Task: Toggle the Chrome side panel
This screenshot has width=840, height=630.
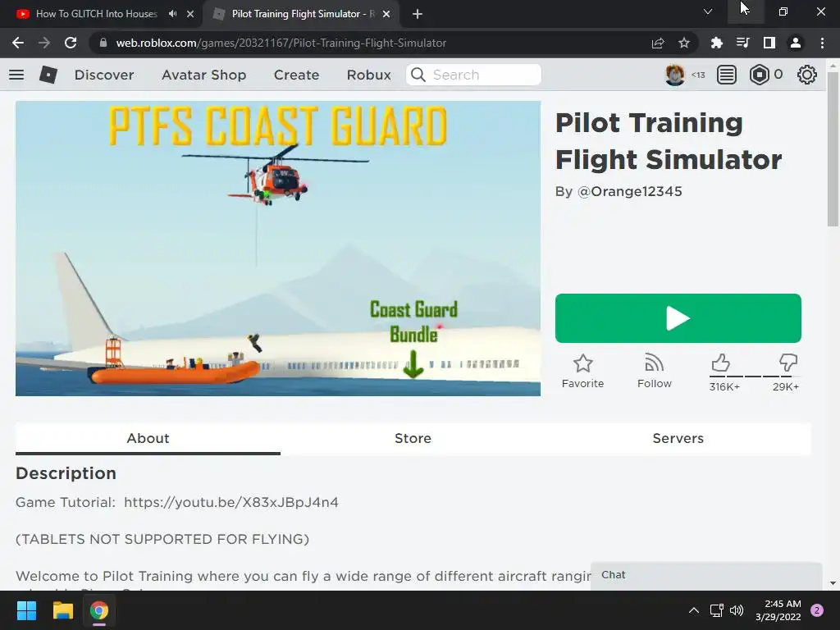Action: (769, 43)
